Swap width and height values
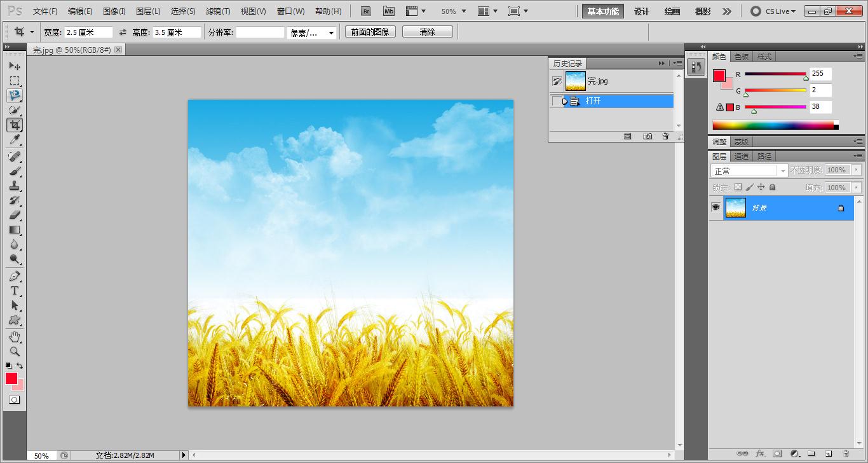The width and height of the screenshot is (868, 463). (x=123, y=32)
